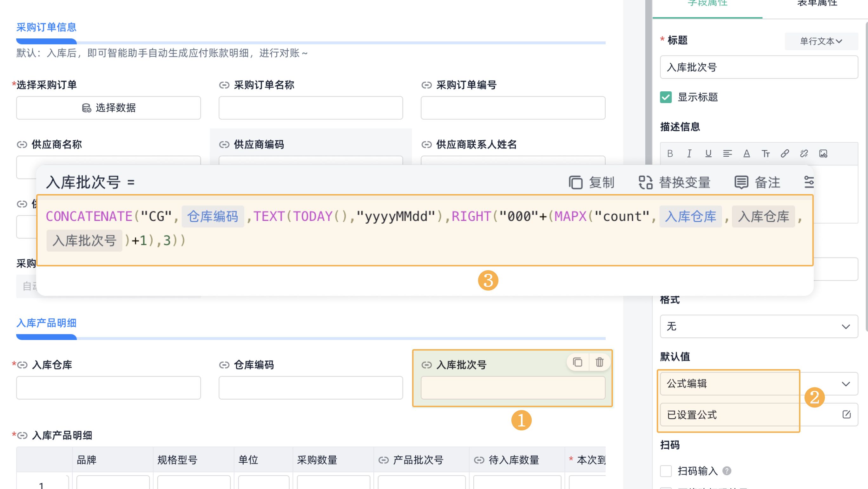Copy the 入库批次号 formula with 复制
868x489 pixels.
pyautogui.click(x=592, y=182)
